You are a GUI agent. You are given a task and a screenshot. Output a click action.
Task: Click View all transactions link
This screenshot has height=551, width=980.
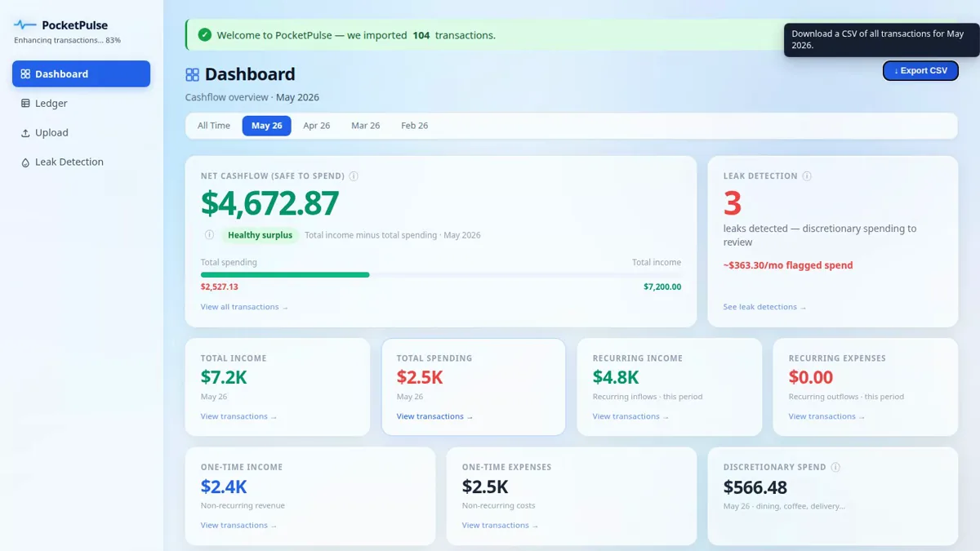point(244,307)
